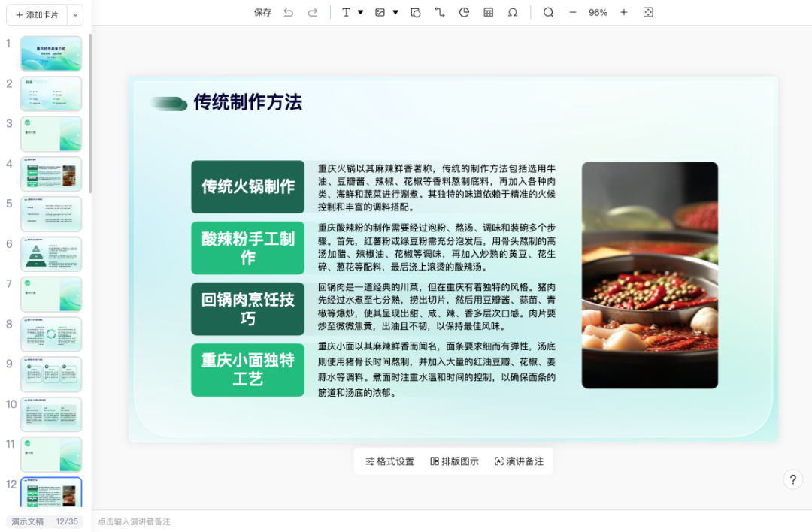The width and height of the screenshot is (812, 532).
Task: Click the slide panel vertical scrollbar
Action: (90, 114)
